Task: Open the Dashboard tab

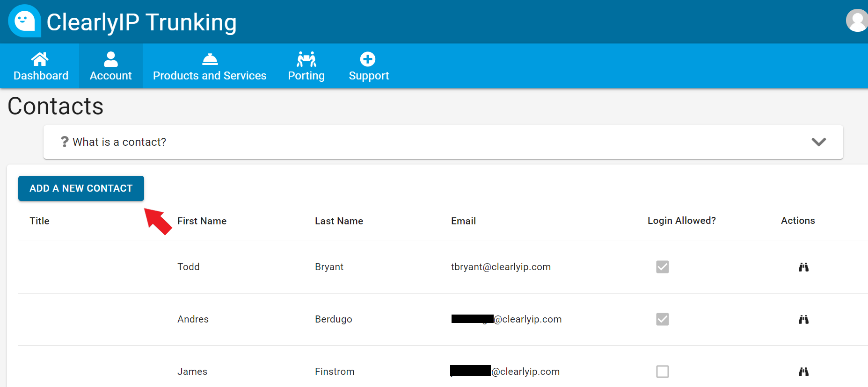Action: 41,66
